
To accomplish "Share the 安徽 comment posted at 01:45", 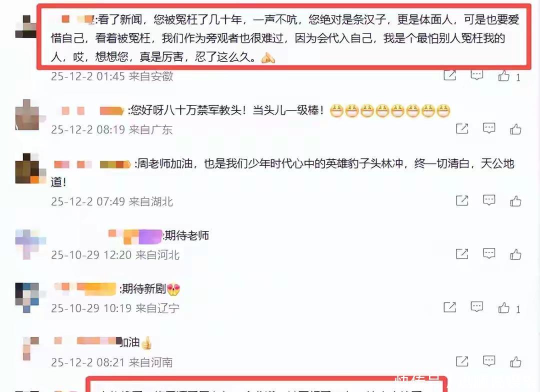I will point(450,74).
